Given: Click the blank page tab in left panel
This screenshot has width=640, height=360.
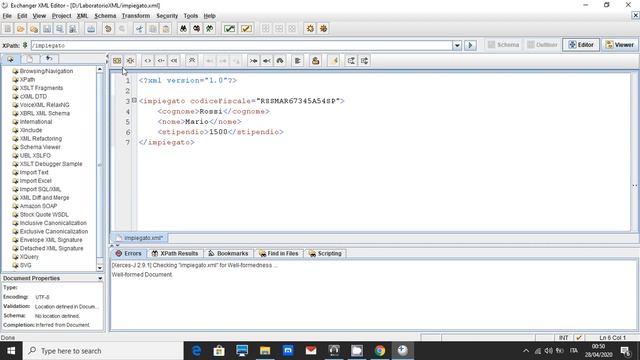Looking at the screenshot, I should point(29,59).
